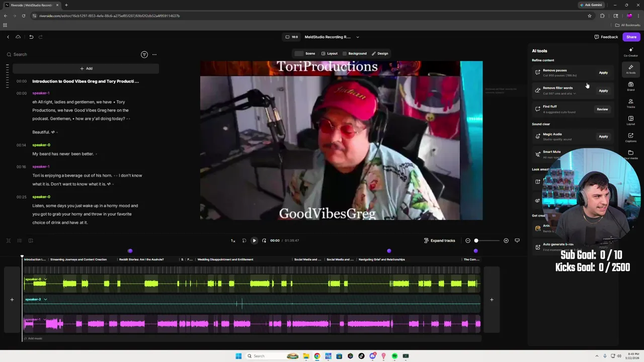
Task: Open a new browser tab
Action: [x=66, y=5]
